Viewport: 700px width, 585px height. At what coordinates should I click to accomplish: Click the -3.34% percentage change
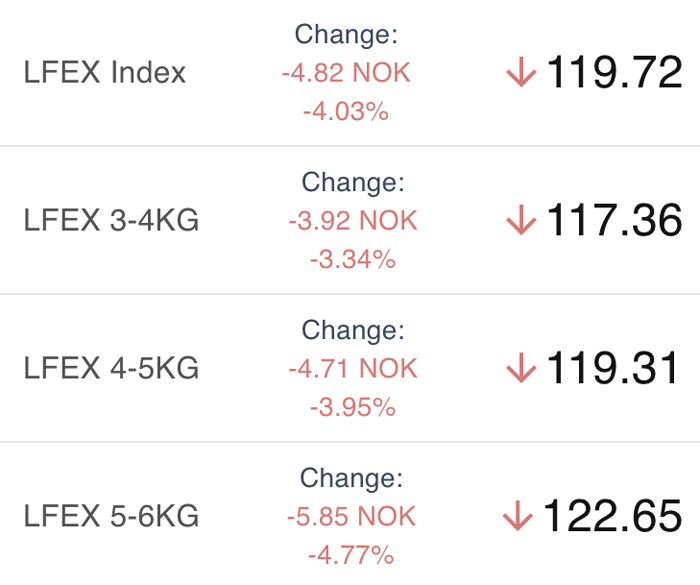pos(353,259)
